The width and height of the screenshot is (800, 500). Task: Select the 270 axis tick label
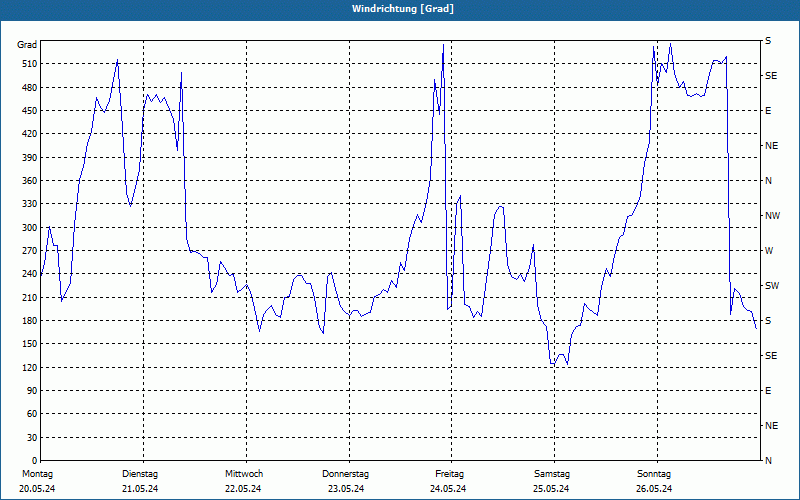(30, 251)
